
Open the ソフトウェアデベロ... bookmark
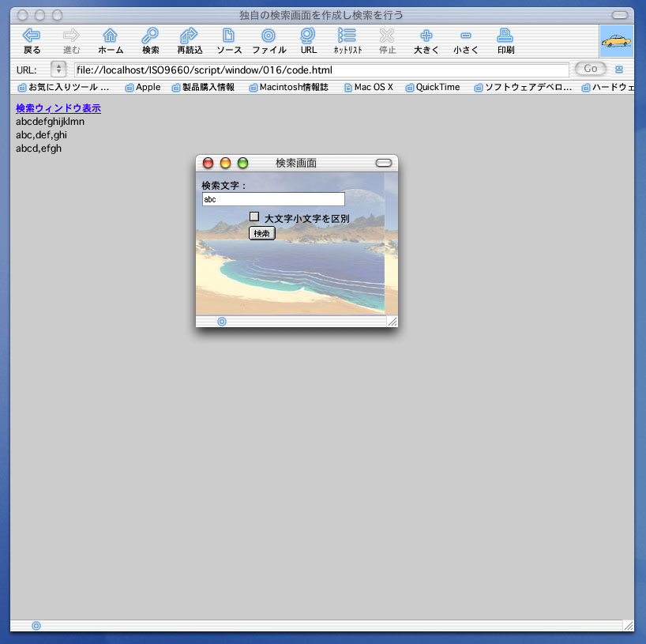pyautogui.click(x=524, y=87)
